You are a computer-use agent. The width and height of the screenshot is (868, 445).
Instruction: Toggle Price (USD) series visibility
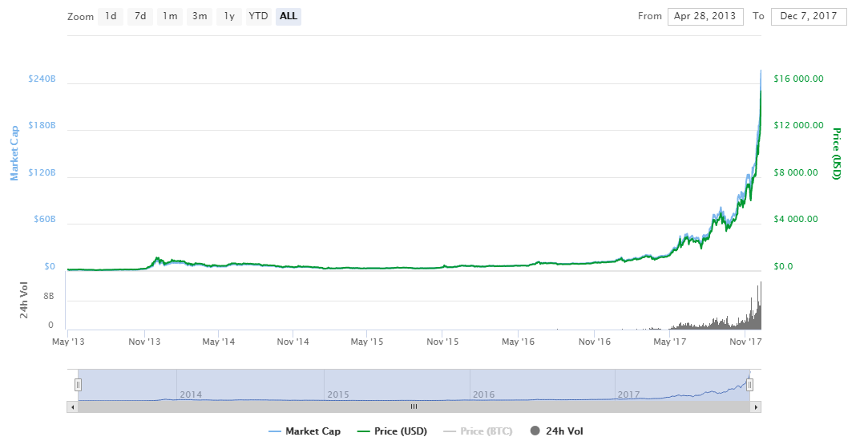[392, 431]
